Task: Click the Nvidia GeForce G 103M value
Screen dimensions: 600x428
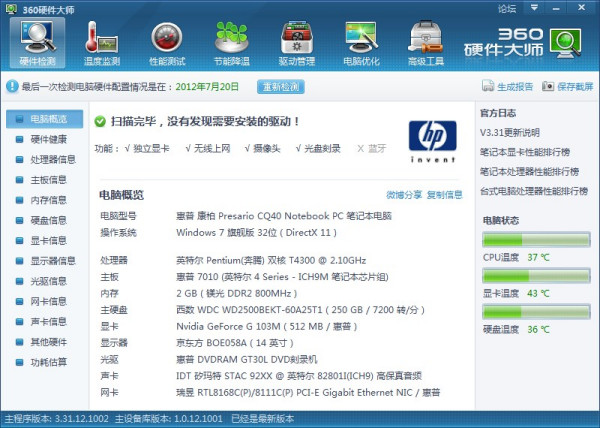Action: (267, 327)
